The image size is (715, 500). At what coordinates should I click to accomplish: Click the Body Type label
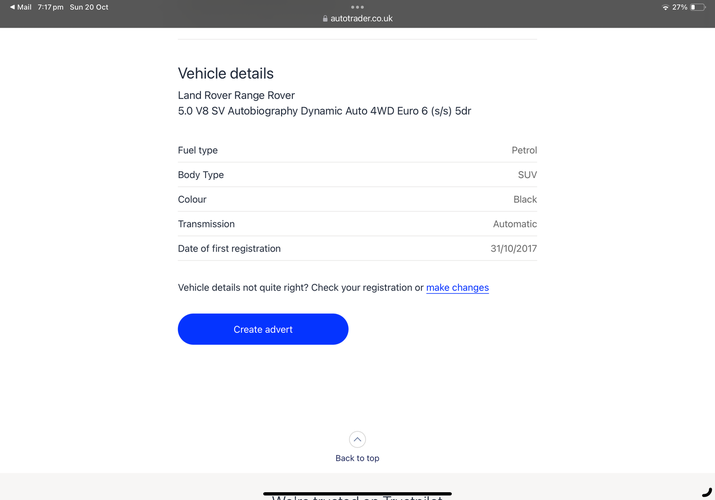(201, 175)
